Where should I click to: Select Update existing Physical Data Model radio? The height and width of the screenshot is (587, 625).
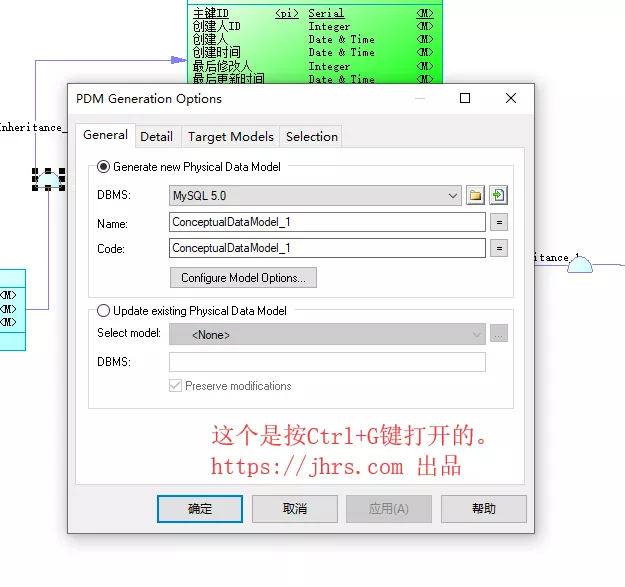coord(103,311)
